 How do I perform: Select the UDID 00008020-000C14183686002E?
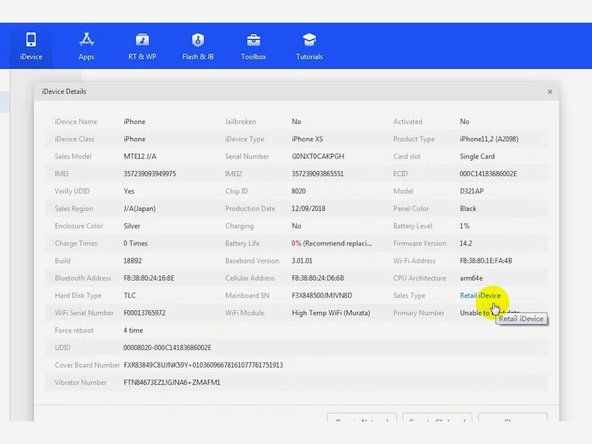pos(167,347)
